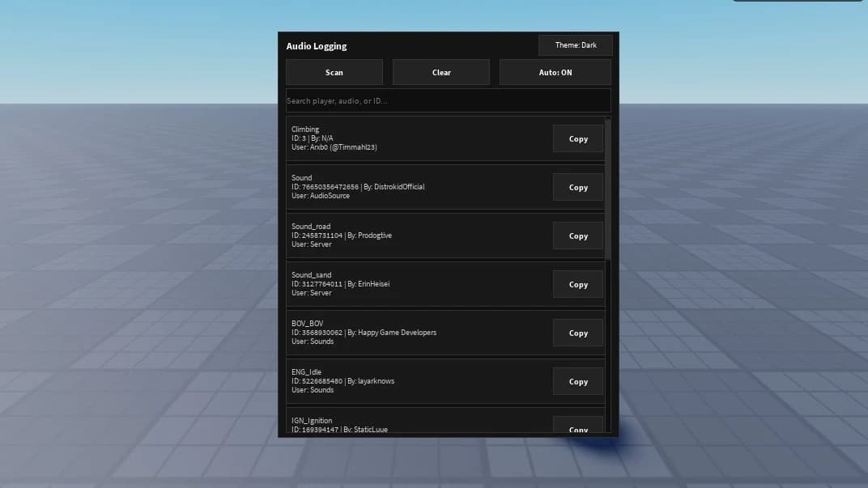
Task: Copy the IGN_Ignition audio ID
Action: 578,425
